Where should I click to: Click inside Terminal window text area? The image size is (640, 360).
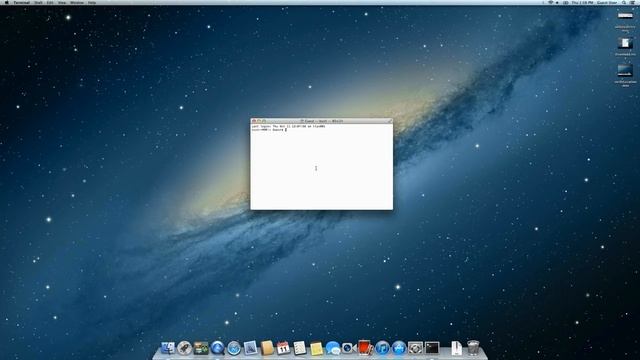322,167
